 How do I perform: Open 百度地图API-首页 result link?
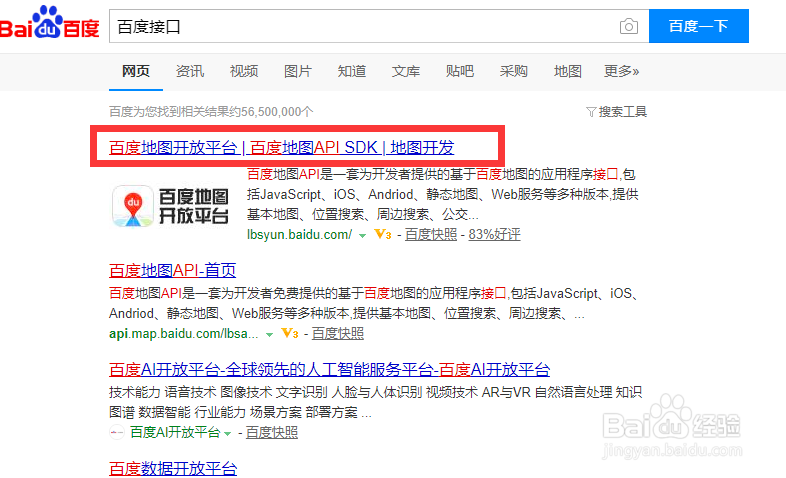[x=172, y=271]
